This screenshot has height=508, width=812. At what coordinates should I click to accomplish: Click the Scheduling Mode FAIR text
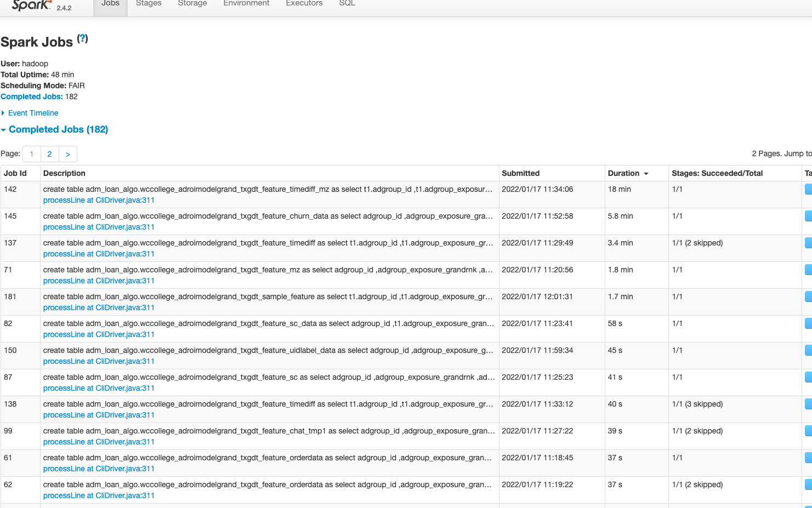[43, 85]
